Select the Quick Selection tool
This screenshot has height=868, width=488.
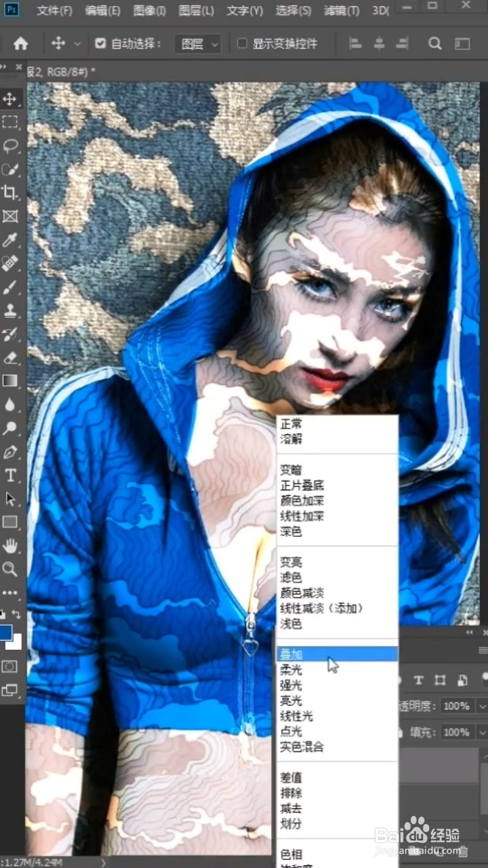point(9,170)
